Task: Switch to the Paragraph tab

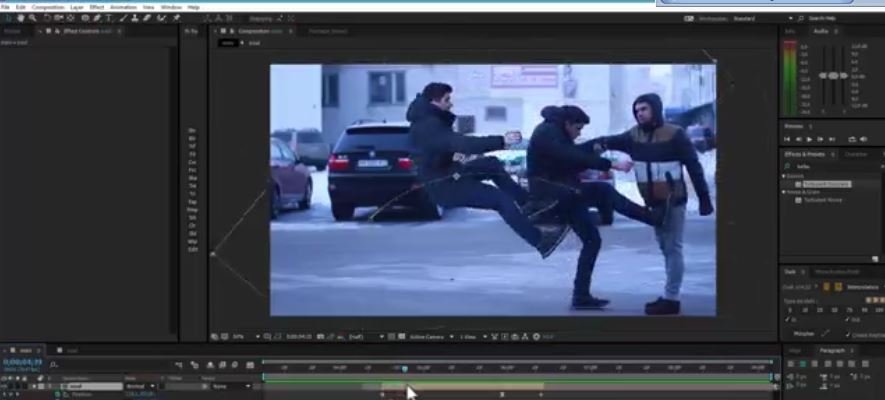Action: click(832, 350)
